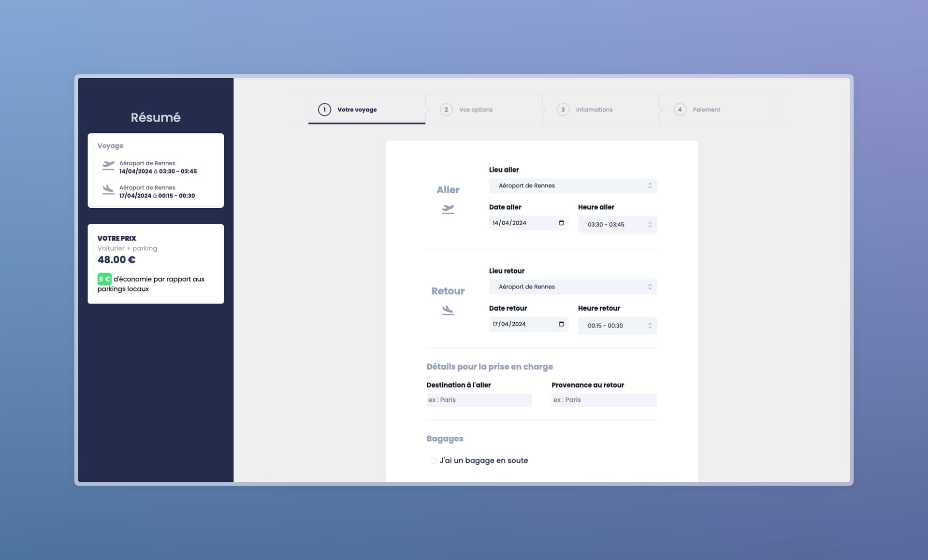This screenshot has width=928, height=560.
Task: Select "J'ai un bagage en soute" option
Action: (x=433, y=460)
